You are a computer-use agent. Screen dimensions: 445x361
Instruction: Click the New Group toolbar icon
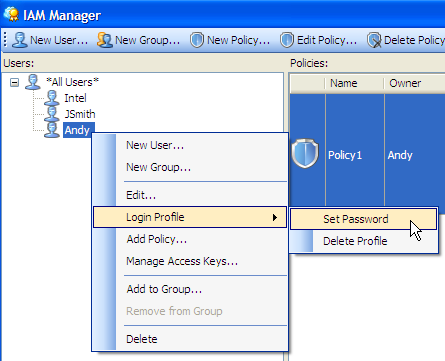pos(105,40)
